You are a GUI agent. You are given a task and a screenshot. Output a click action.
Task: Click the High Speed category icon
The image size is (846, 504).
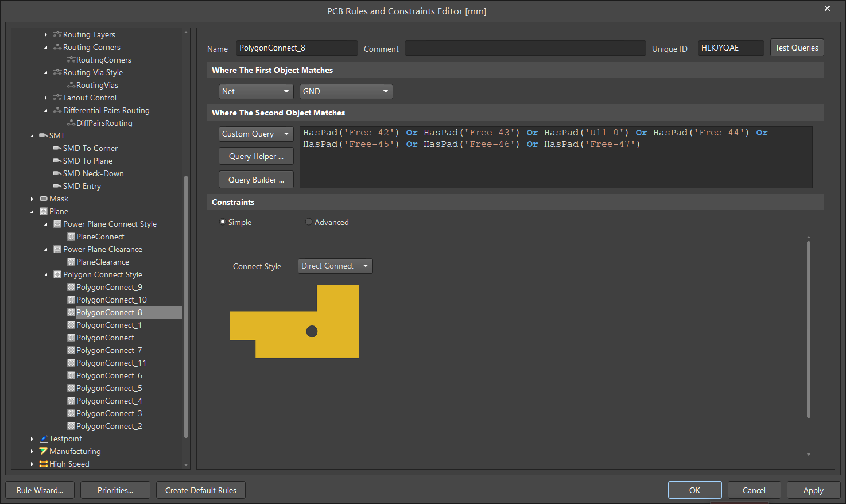click(44, 464)
